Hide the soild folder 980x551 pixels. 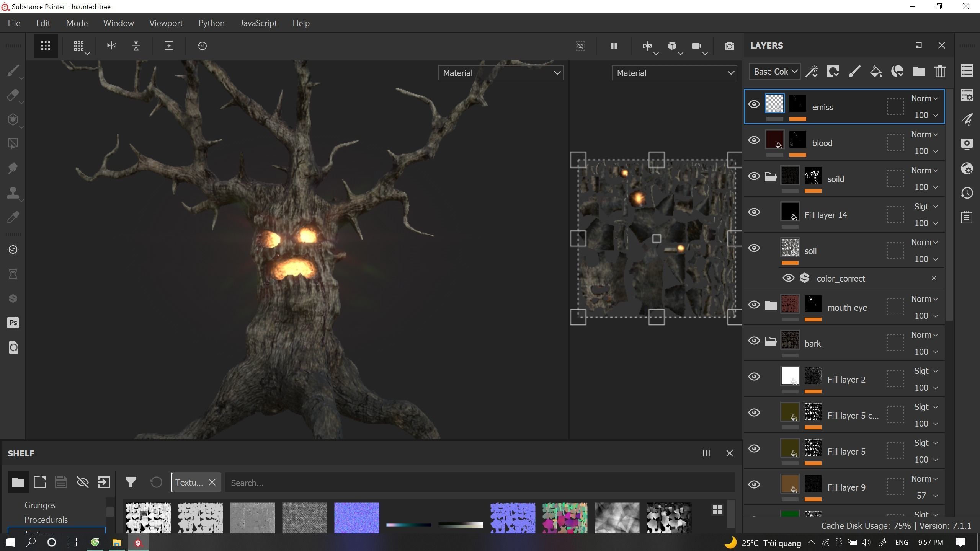coord(754,176)
